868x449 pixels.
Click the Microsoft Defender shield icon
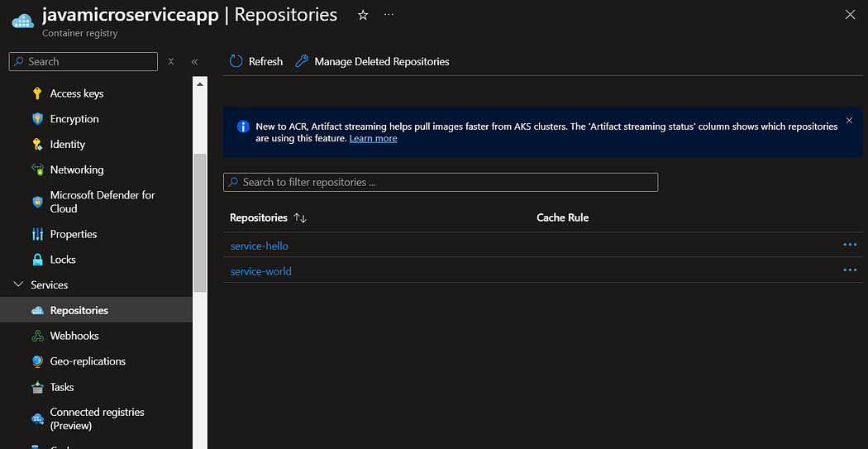(37, 202)
